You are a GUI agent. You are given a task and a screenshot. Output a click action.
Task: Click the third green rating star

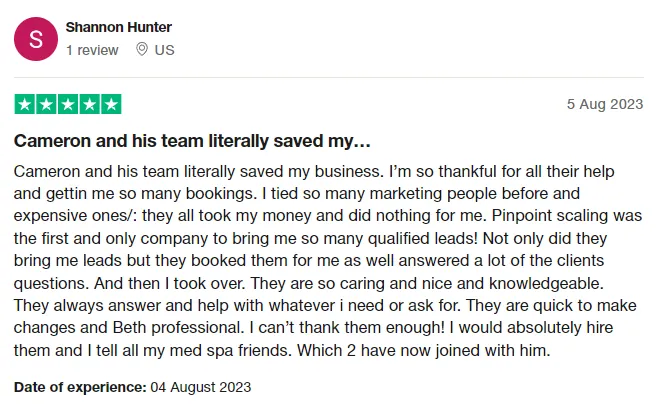click(x=68, y=104)
